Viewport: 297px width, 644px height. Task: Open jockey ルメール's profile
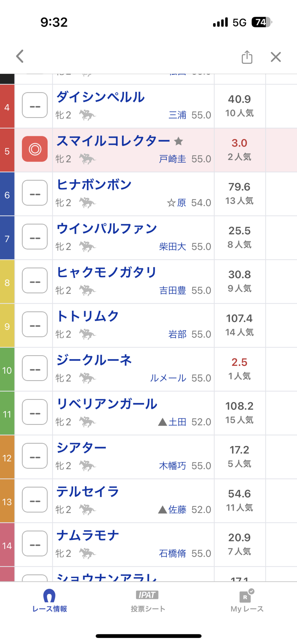coord(168,378)
